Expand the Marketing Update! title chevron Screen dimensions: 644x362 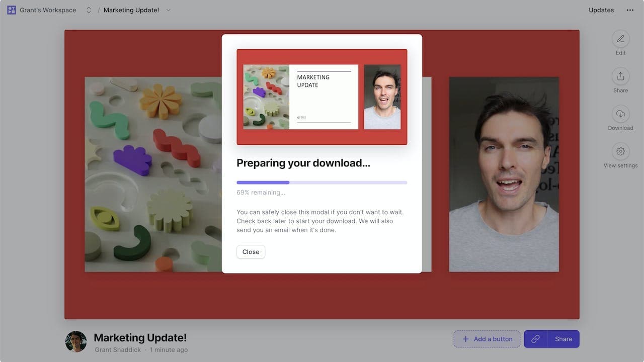click(x=168, y=10)
